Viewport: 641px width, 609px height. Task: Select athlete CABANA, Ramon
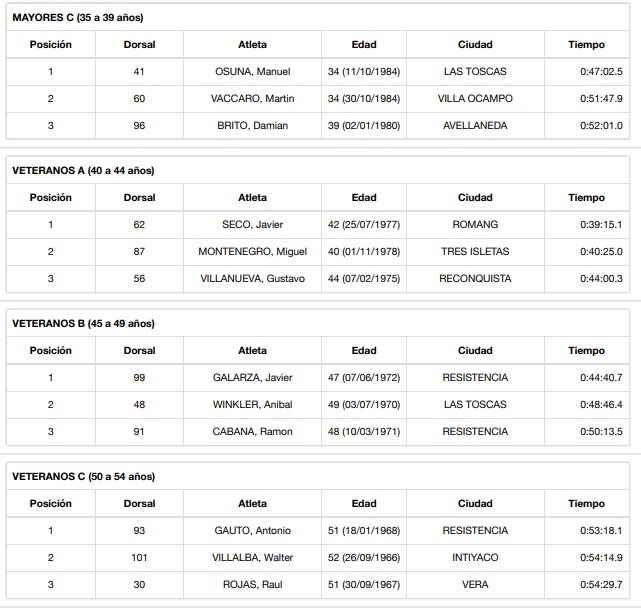252,432
